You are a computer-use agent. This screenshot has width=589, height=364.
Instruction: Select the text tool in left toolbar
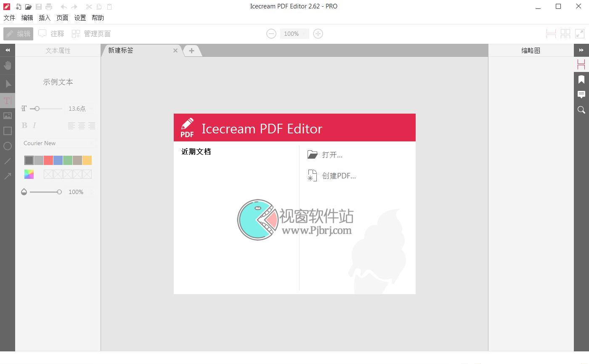(x=7, y=101)
